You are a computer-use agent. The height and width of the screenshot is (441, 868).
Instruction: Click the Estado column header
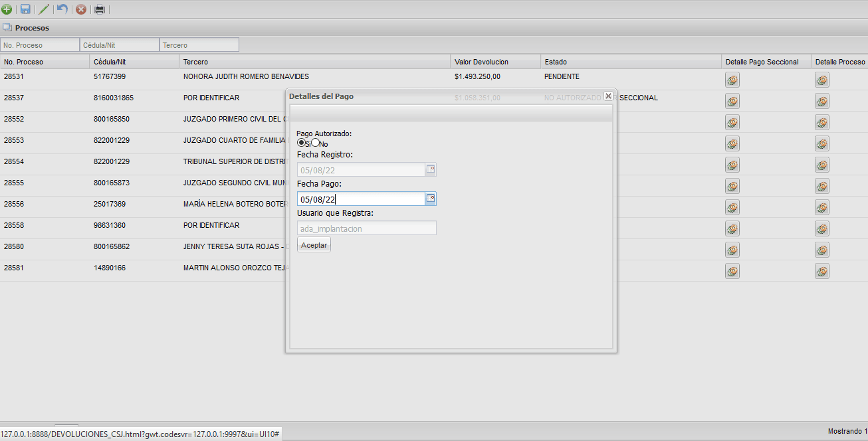556,62
